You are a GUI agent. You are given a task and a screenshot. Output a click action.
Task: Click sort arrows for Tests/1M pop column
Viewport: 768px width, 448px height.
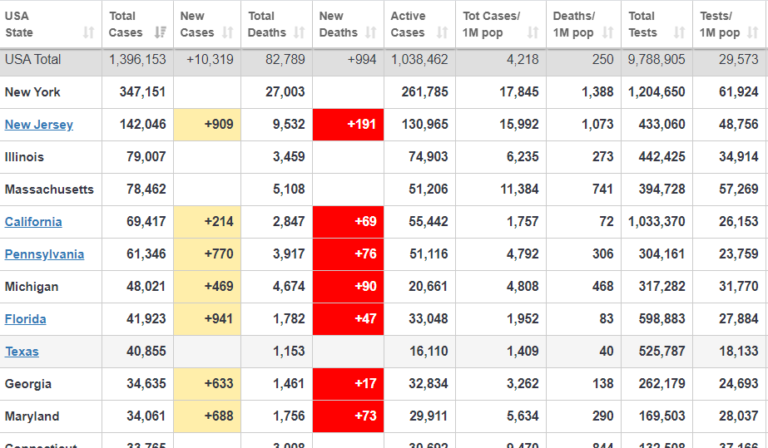point(755,33)
